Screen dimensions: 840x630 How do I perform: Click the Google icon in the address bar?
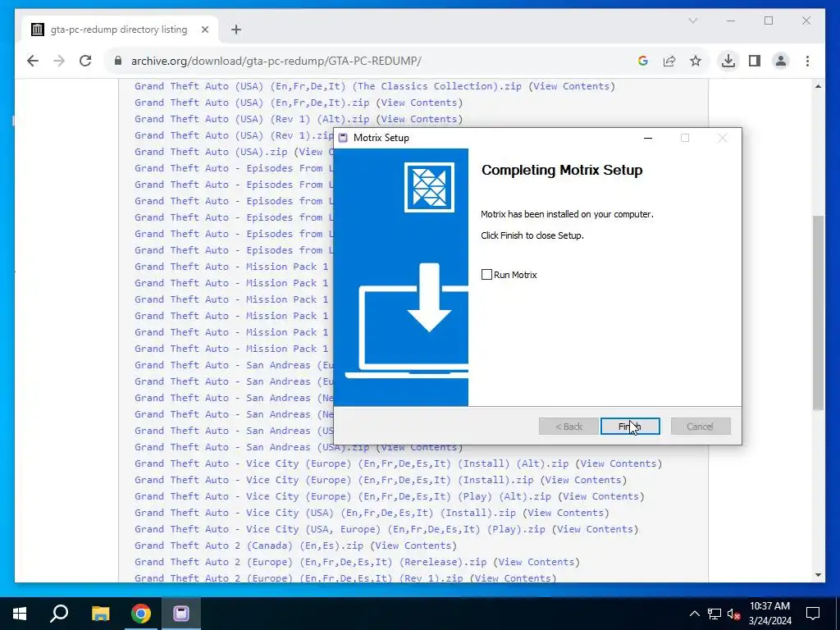[x=643, y=61]
